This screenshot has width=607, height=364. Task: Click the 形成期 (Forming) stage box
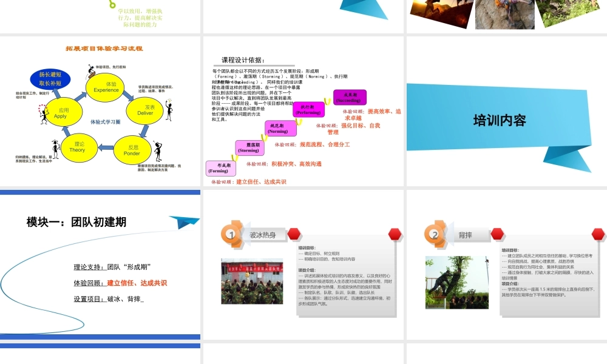(x=221, y=168)
